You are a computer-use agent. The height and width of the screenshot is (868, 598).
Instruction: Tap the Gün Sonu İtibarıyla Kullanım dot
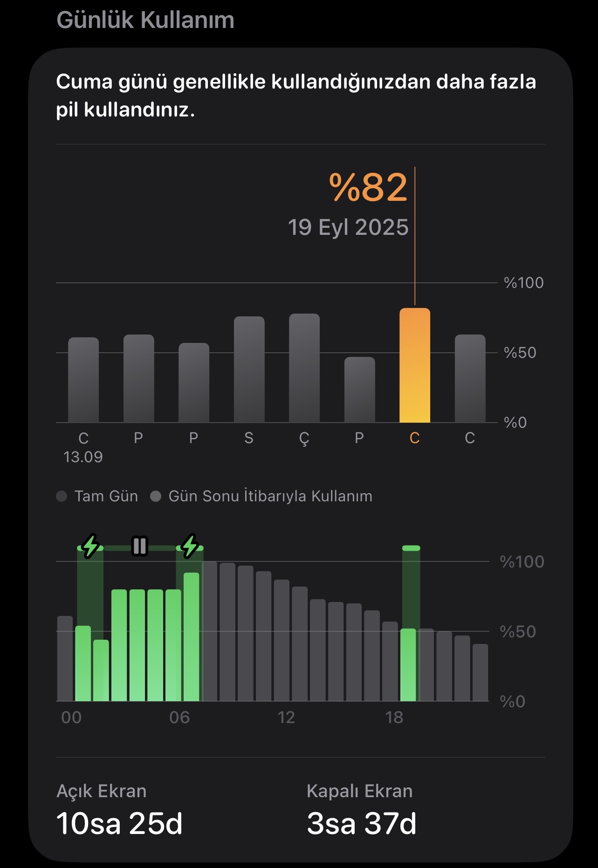point(156,496)
